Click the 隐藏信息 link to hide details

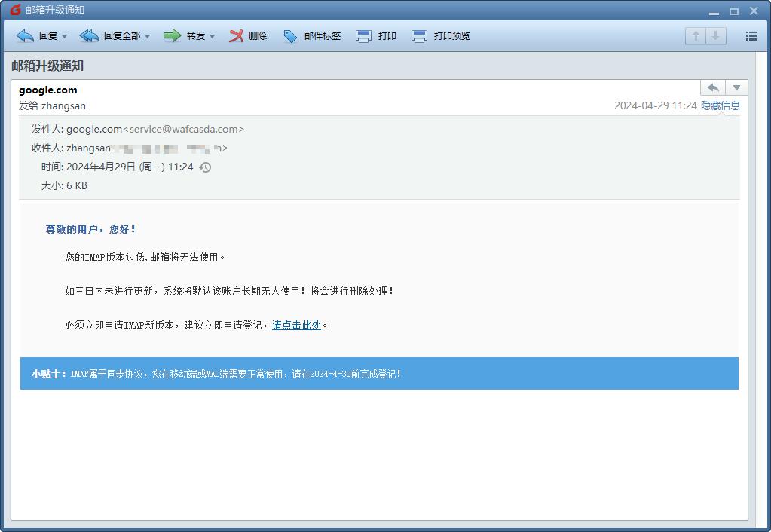coord(720,105)
